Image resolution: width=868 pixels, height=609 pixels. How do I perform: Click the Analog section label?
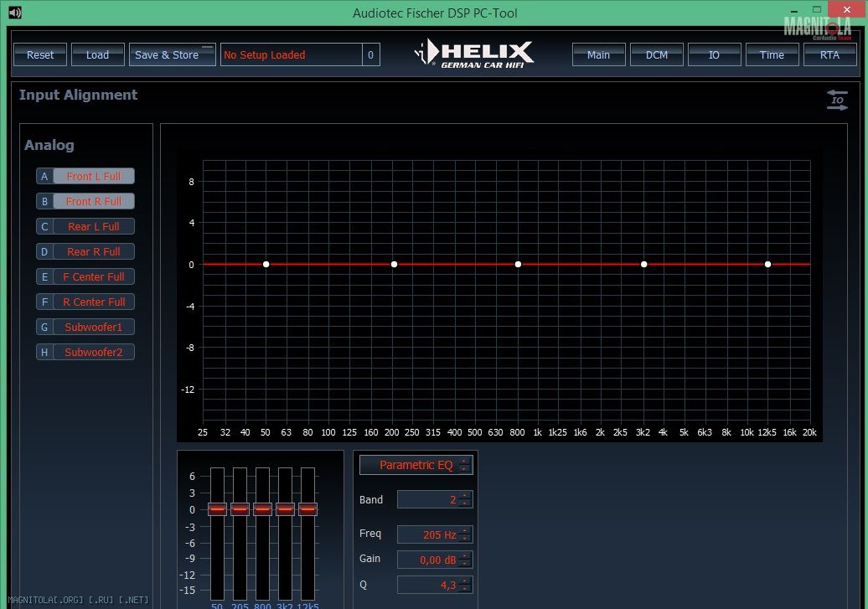click(x=49, y=145)
